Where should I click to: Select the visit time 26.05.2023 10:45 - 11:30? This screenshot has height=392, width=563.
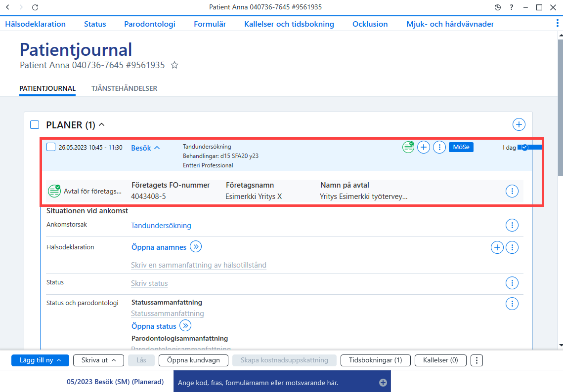[x=90, y=148]
